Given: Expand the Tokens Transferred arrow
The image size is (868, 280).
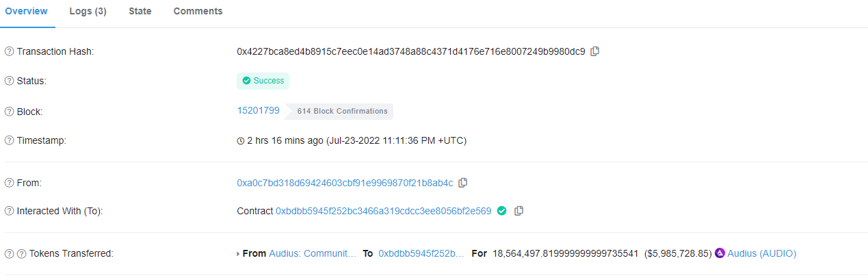Looking at the screenshot, I should coord(238,254).
